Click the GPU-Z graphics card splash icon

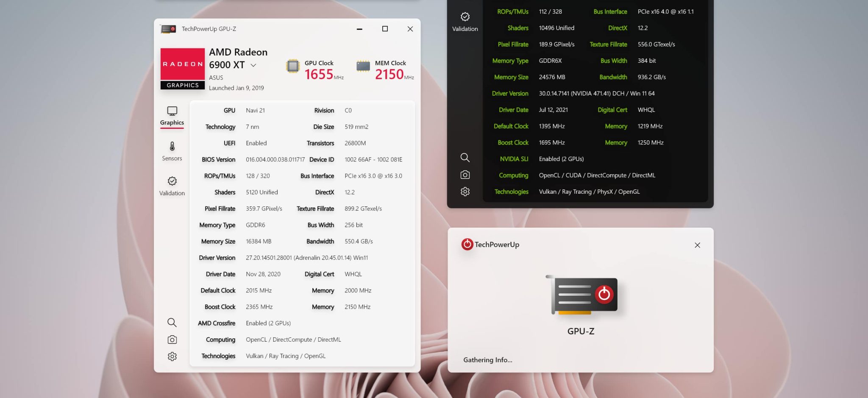(x=581, y=295)
